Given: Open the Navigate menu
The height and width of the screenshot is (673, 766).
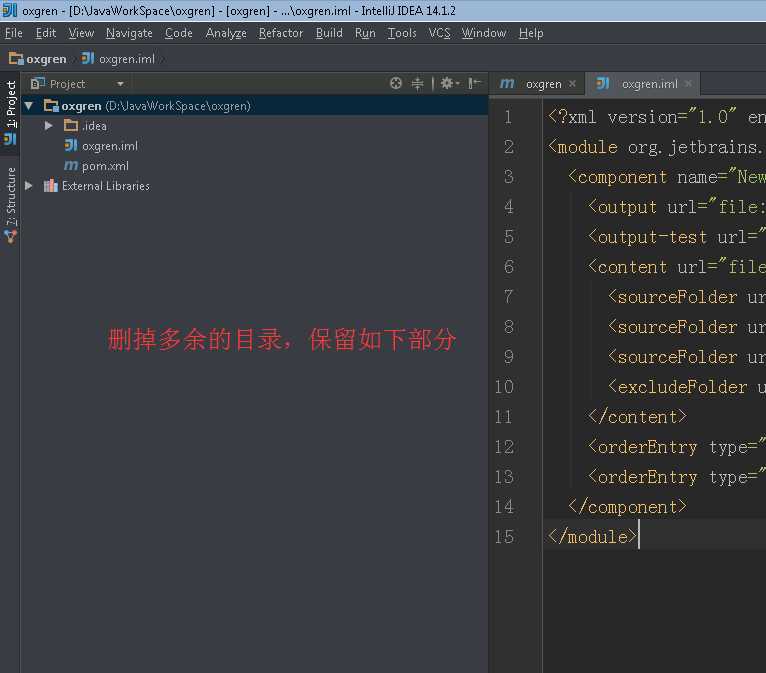Looking at the screenshot, I should click(129, 33).
